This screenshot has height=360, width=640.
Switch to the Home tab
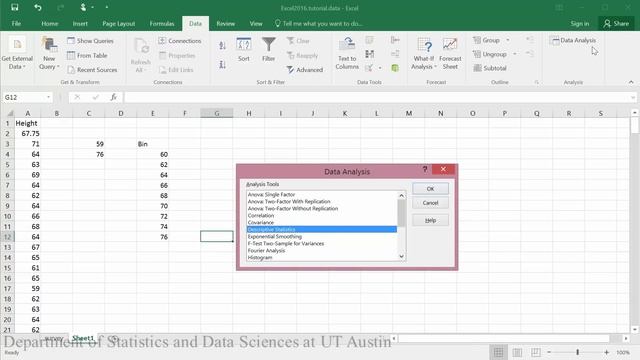50,24
